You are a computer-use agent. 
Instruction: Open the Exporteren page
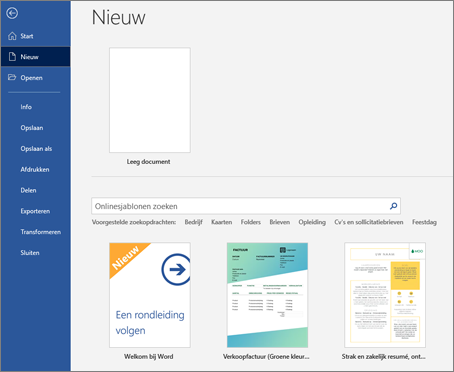click(x=35, y=211)
